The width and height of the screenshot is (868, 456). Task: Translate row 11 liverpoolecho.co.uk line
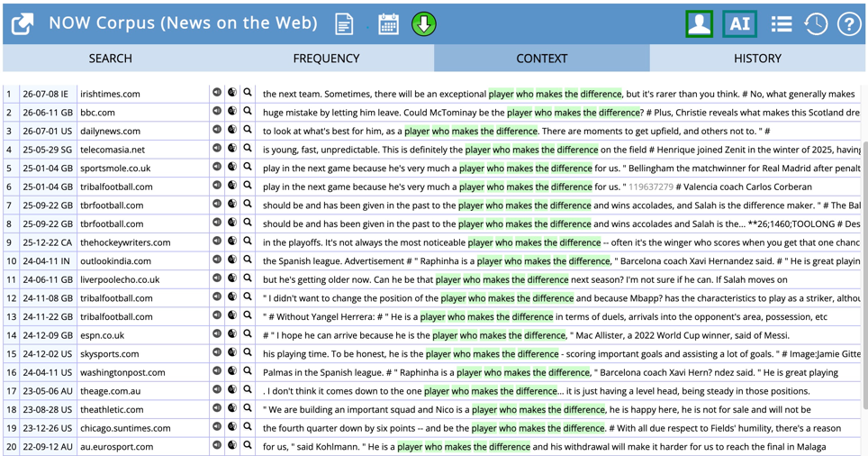coord(232,278)
